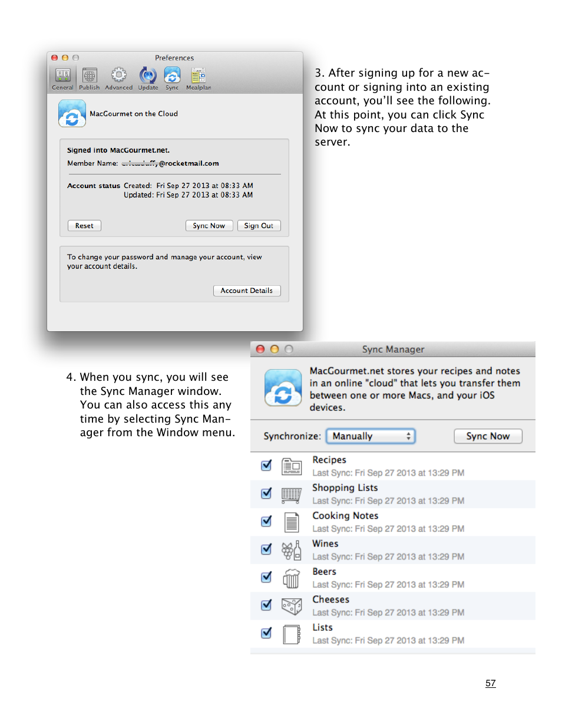Click the Shopping Lists cart icon
Image resolution: width=562 pixels, height=728 pixels.
[292, 495]
